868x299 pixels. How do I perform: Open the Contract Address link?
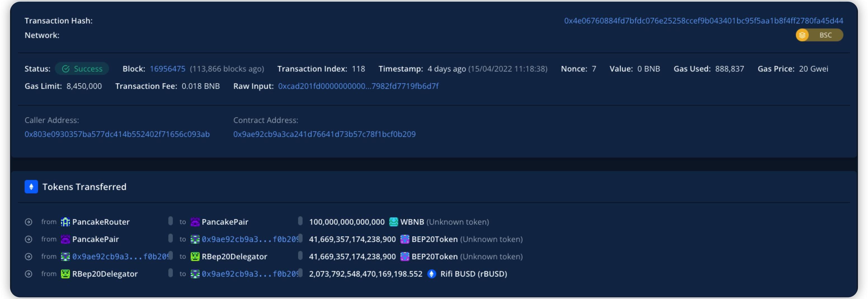(x=324, y=134)
